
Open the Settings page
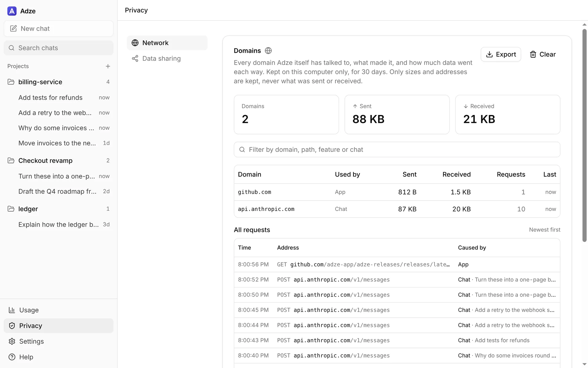58,341
